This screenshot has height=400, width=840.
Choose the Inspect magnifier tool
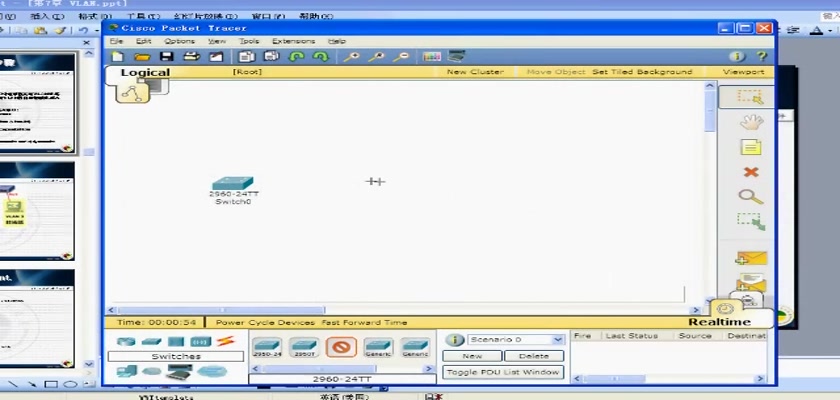[x=751, y=197]
